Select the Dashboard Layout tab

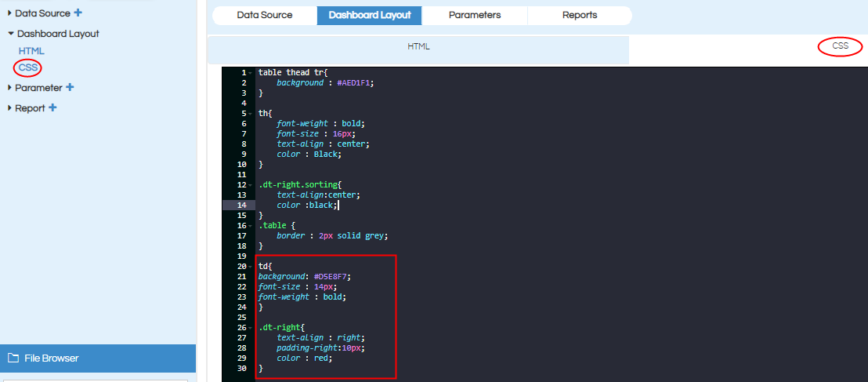pos(370,16)
